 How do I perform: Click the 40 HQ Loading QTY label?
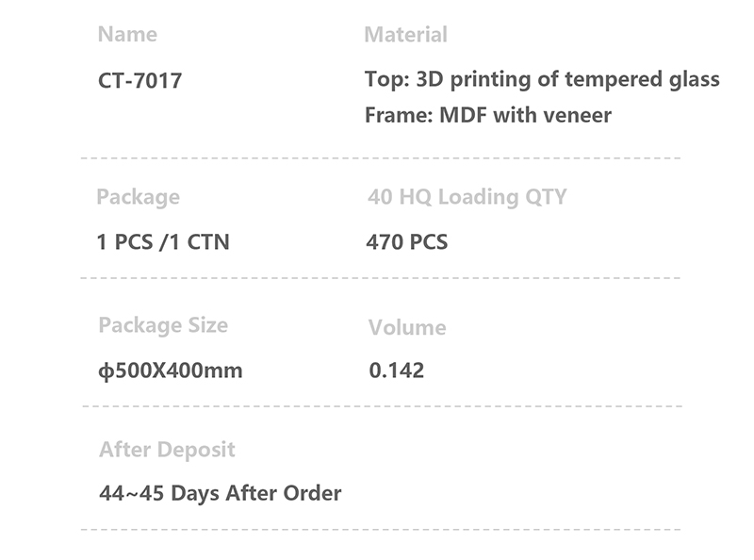467,197
